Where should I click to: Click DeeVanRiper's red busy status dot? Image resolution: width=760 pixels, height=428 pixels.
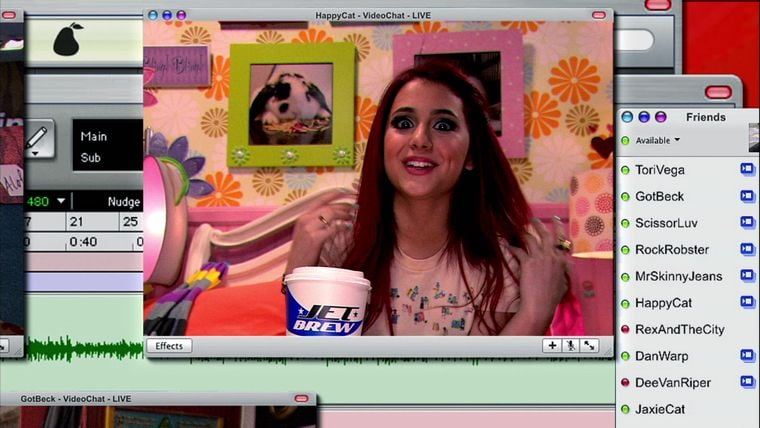[x=625, y=383]
